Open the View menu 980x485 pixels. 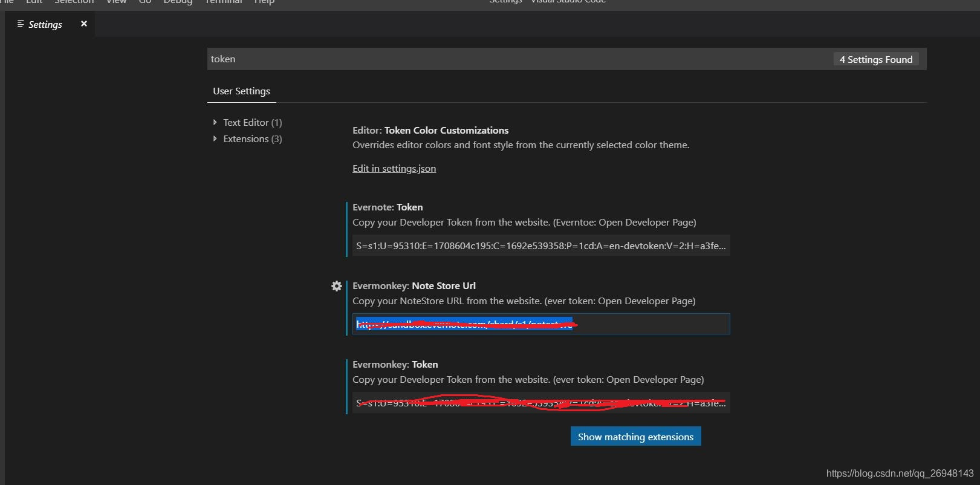click(117, 2)
